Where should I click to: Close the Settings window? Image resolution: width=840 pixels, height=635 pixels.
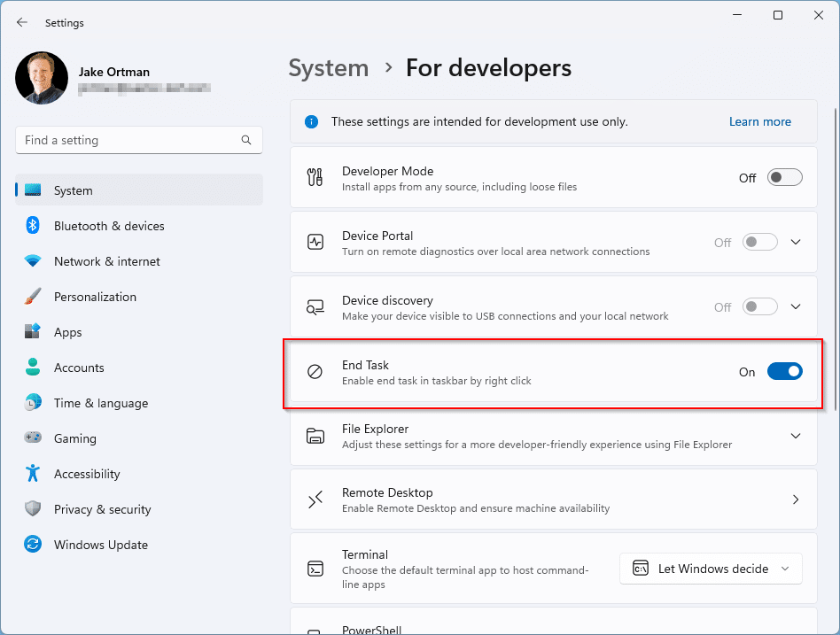819,16
